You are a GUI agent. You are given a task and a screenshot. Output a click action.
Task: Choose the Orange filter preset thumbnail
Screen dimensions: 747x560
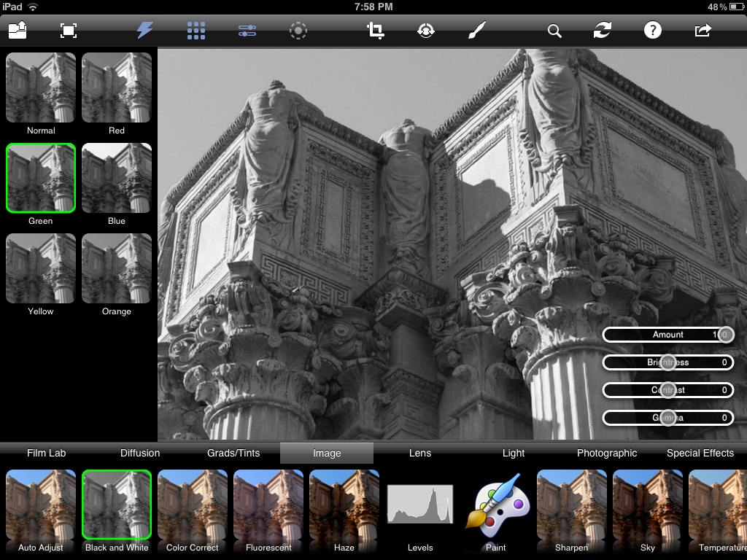(x=117, y=268)
